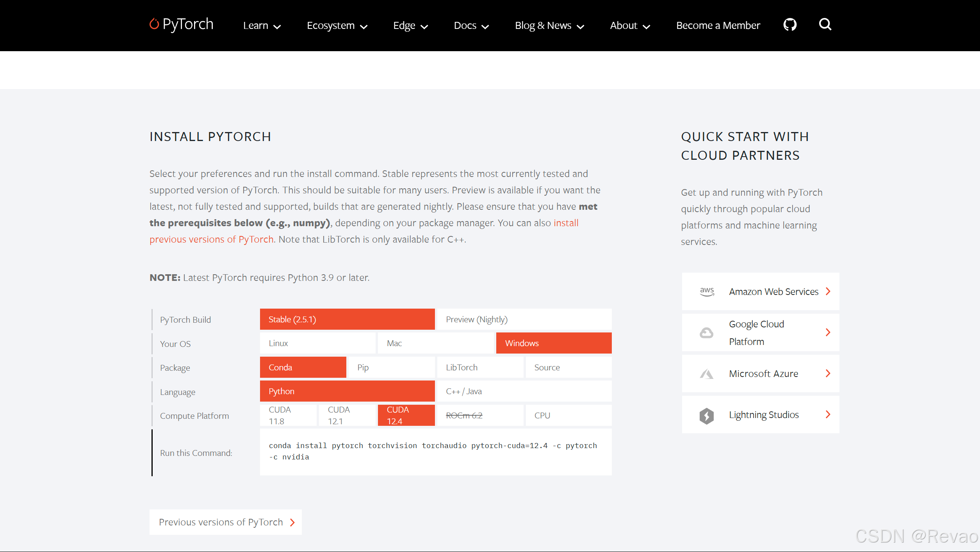Click the PyTorch flame logo
Viewport: 980px width, 552px height.
tap(154, 24)
